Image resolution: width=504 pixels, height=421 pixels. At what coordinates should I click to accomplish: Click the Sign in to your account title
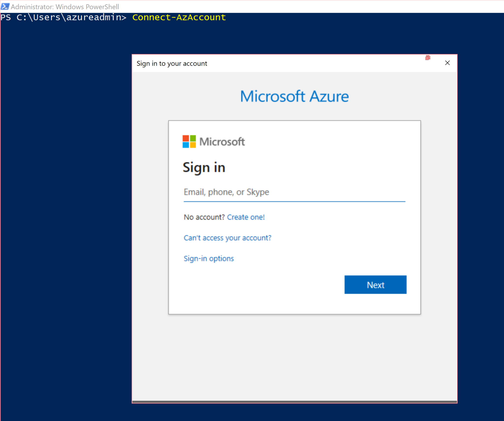tap(172, 64)
